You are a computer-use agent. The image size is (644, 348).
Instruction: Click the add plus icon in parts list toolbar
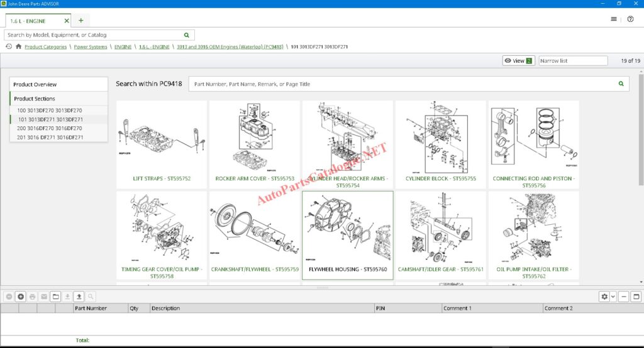pos(21,296)
